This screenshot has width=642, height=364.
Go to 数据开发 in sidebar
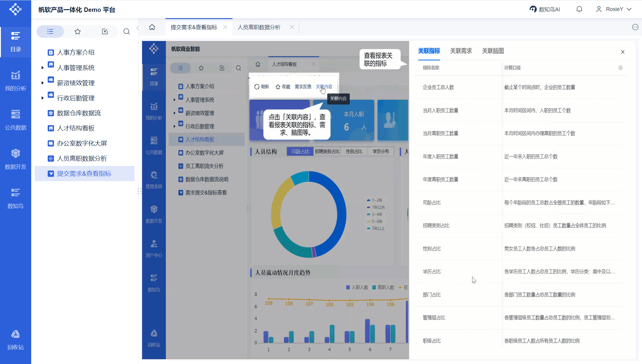(15, 159)
